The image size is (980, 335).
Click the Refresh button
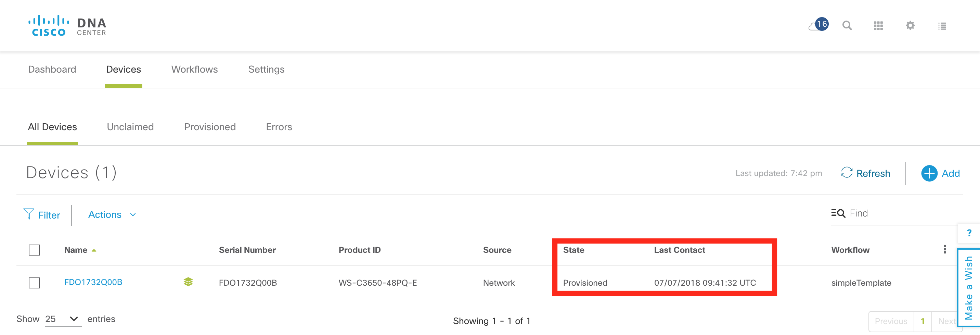pos(865,174)
